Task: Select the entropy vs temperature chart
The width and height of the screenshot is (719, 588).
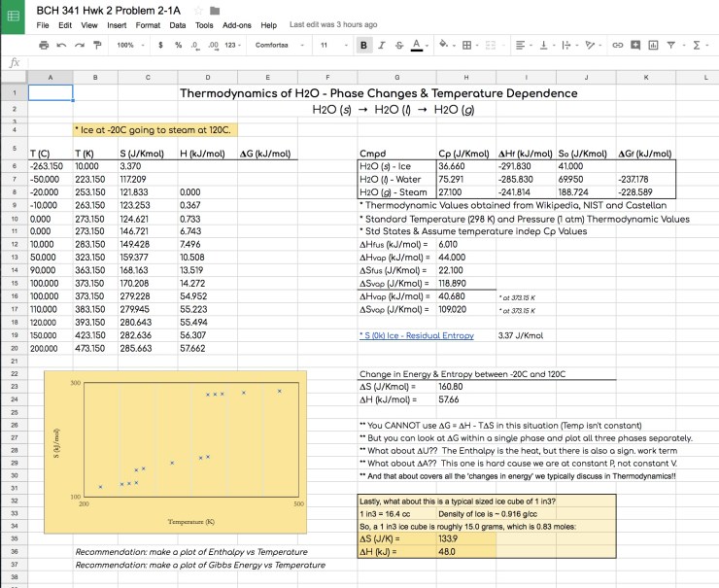Action: [176, 452]
